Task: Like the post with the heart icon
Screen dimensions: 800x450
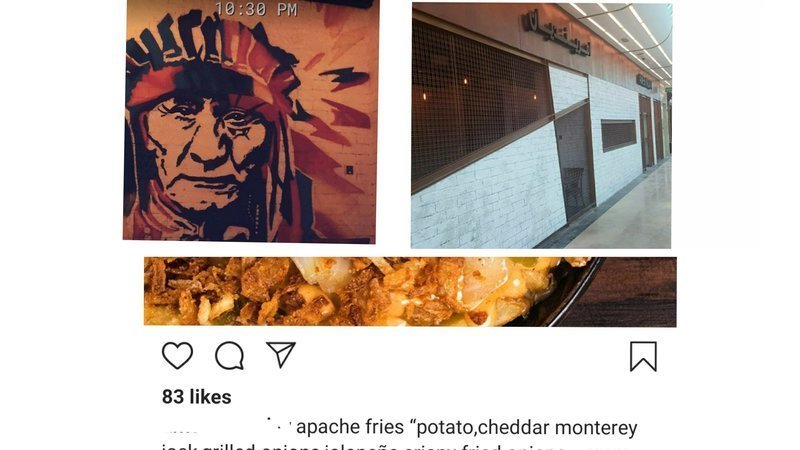Action: (178, 356)
